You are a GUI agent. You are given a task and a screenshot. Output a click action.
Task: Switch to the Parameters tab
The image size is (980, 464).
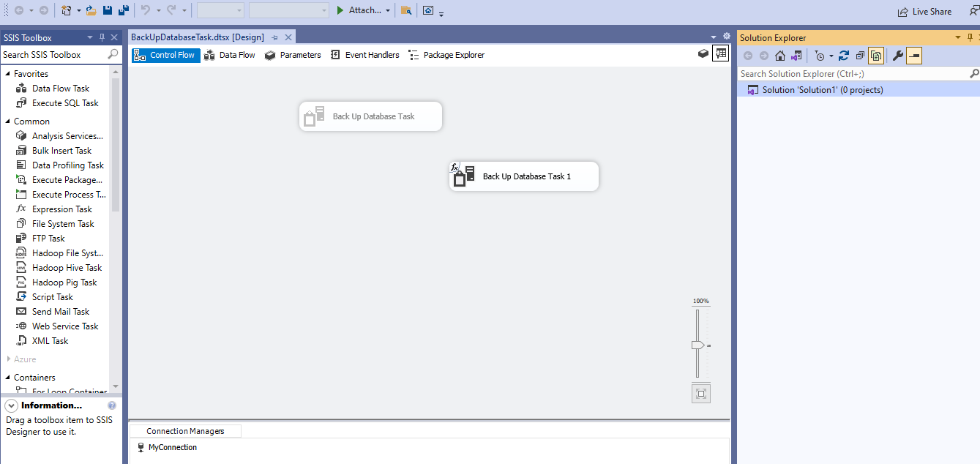293,55
